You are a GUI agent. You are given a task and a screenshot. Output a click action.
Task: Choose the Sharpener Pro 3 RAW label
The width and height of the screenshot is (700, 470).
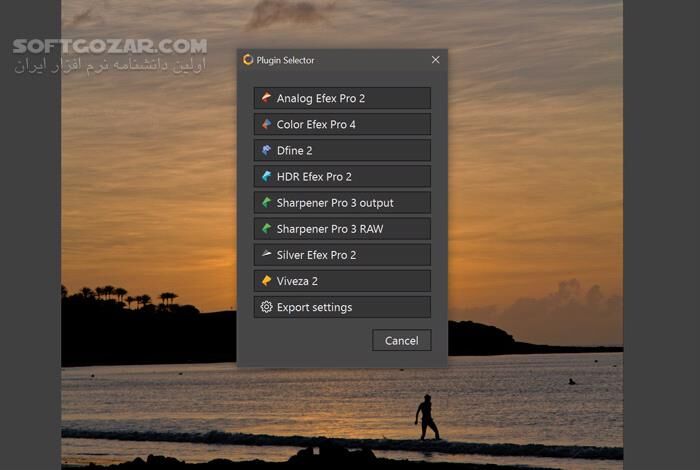tap(330, 228)
